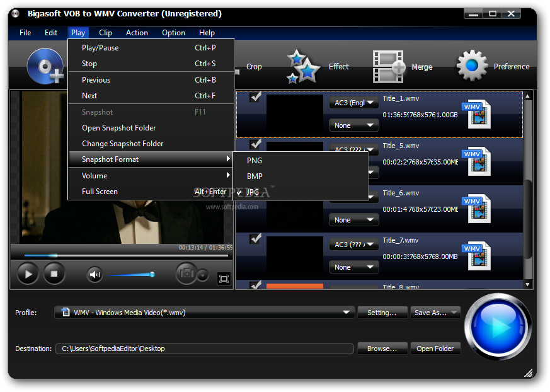Click the Open Folder button
The image size is (550, 392).
tap(435, 349)
